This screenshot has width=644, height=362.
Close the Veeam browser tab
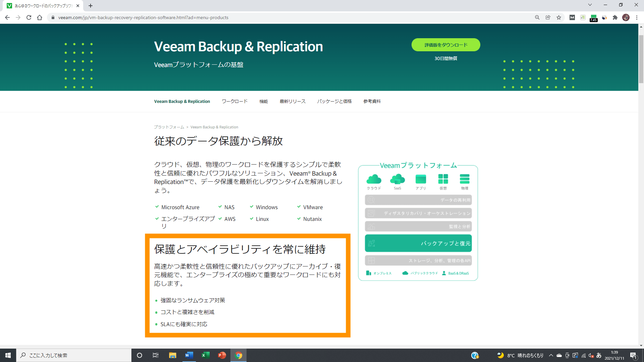click(x=78, y=6)
